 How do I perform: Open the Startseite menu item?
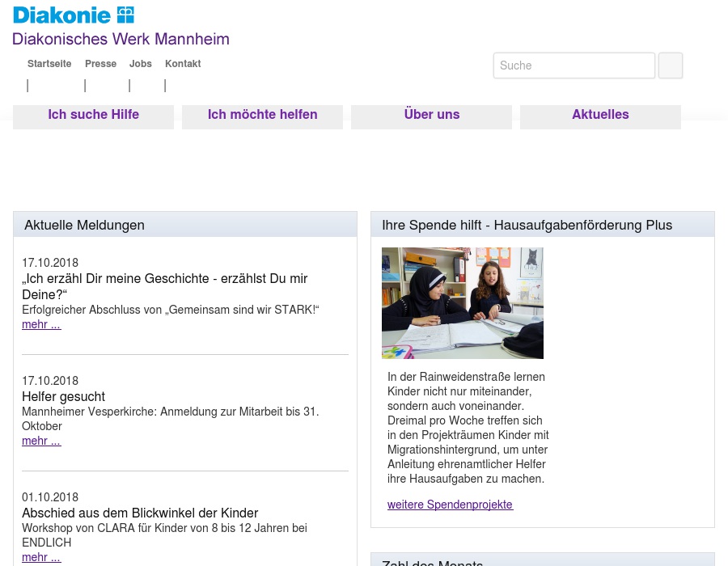click(49, 64)
